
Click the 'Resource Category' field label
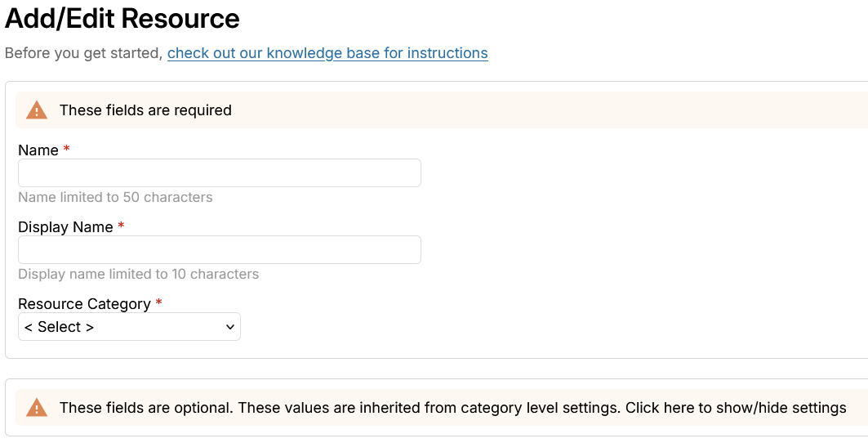(84, 304)
